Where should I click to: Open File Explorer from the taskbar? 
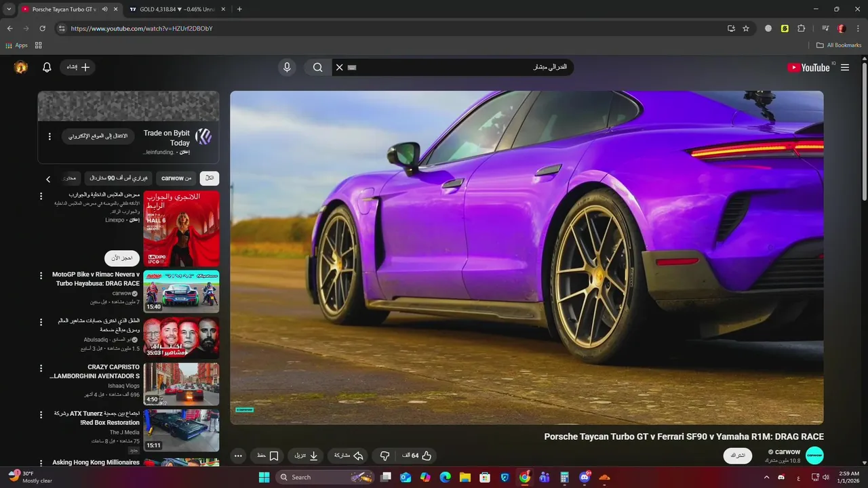point(465,477)
